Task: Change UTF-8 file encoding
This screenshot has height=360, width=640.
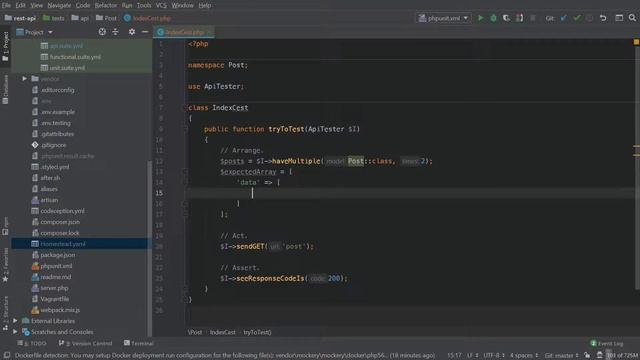Action: pyautogui.click(x=494, y=356)
